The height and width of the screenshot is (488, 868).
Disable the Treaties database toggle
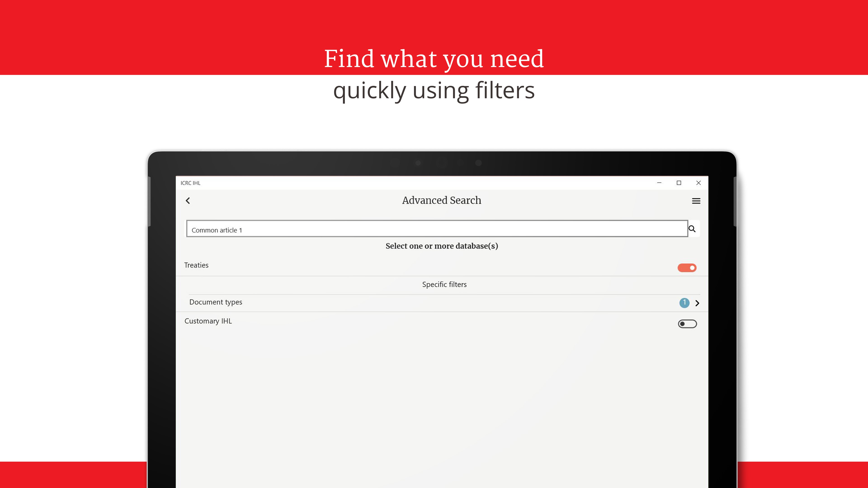coord(687,268)
